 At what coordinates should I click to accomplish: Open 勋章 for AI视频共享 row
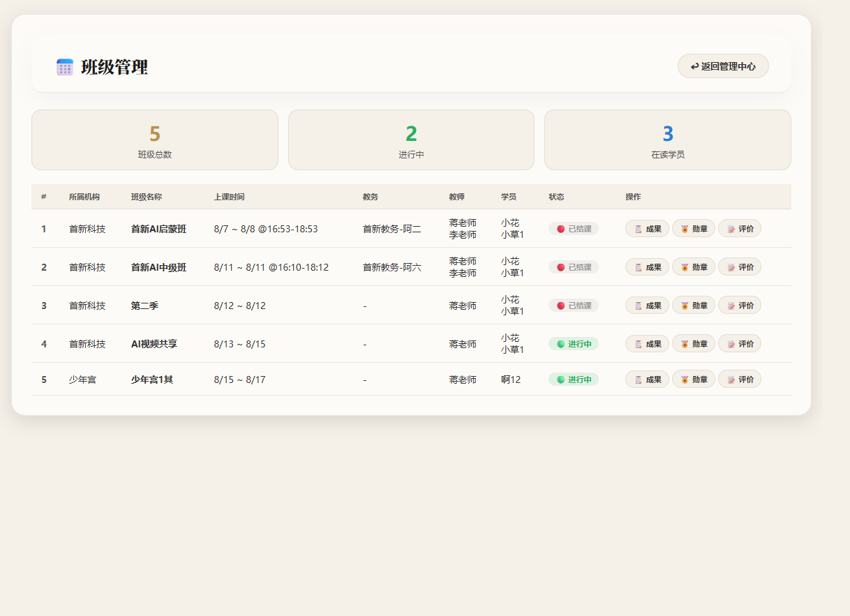694,344
